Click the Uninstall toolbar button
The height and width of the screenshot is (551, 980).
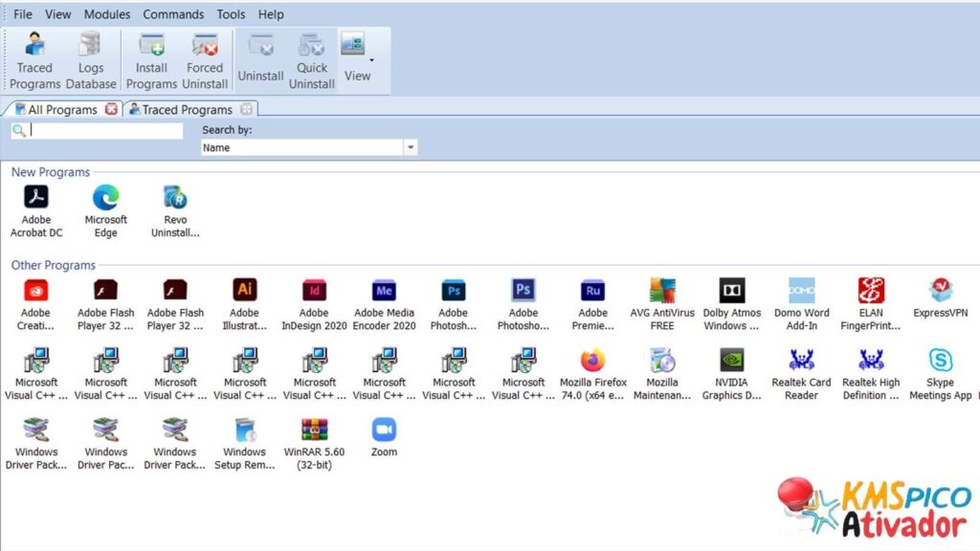click(x=260, y=60)
